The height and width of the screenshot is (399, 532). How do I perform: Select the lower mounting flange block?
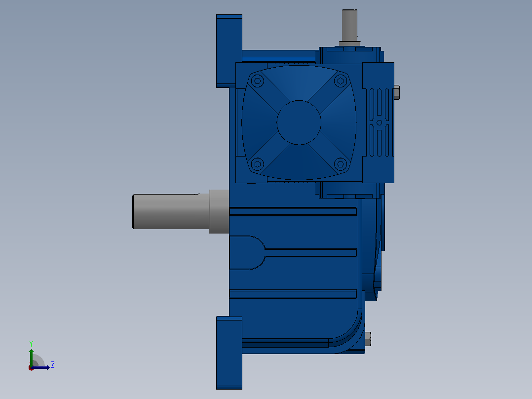229,353
